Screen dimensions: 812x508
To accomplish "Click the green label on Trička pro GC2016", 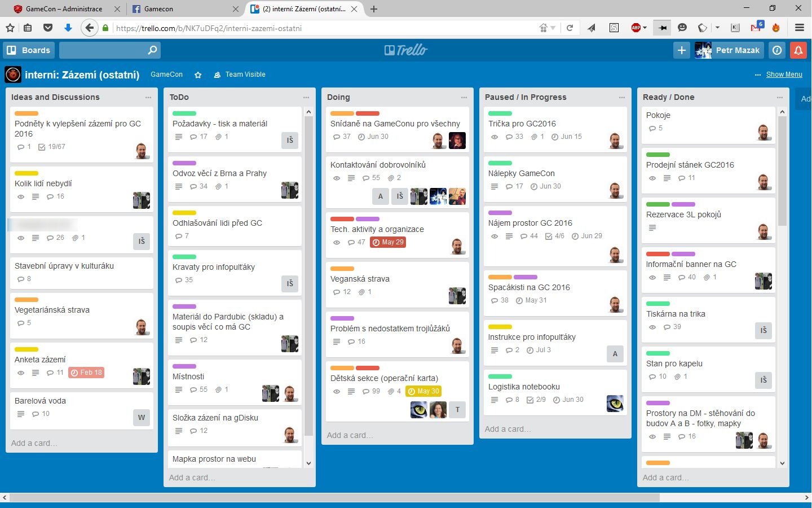I will click(x=500, y=113).
